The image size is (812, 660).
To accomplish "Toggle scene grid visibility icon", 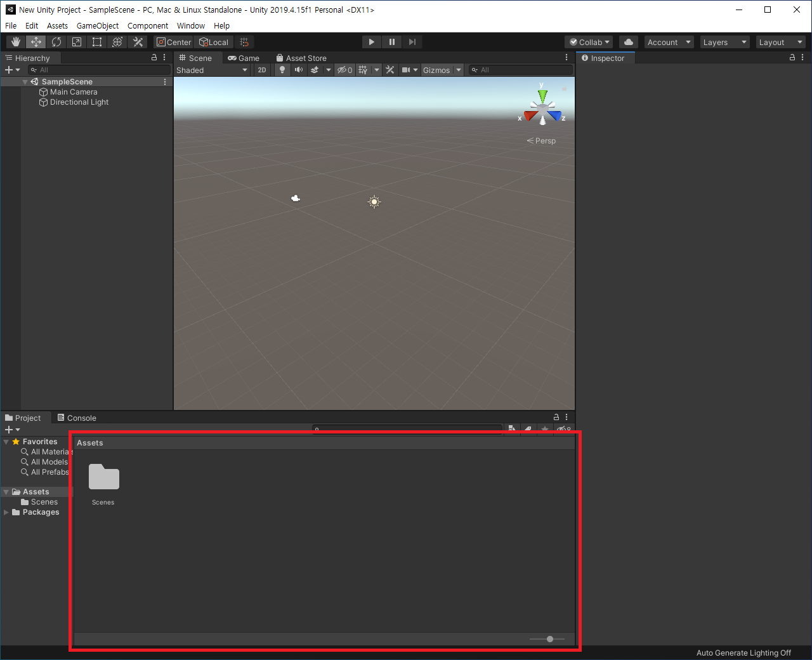I will pyautogui.click(x=363, y=70).
